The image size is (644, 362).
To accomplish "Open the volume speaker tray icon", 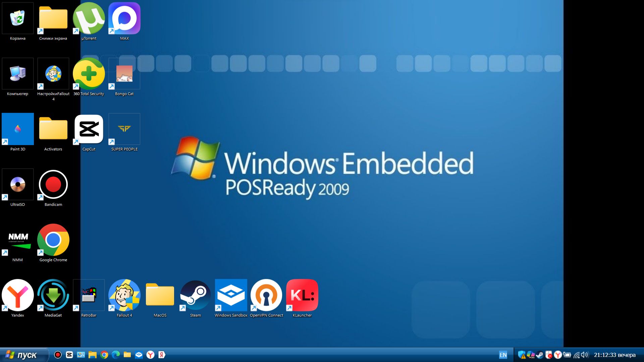I will coord(585,355).
